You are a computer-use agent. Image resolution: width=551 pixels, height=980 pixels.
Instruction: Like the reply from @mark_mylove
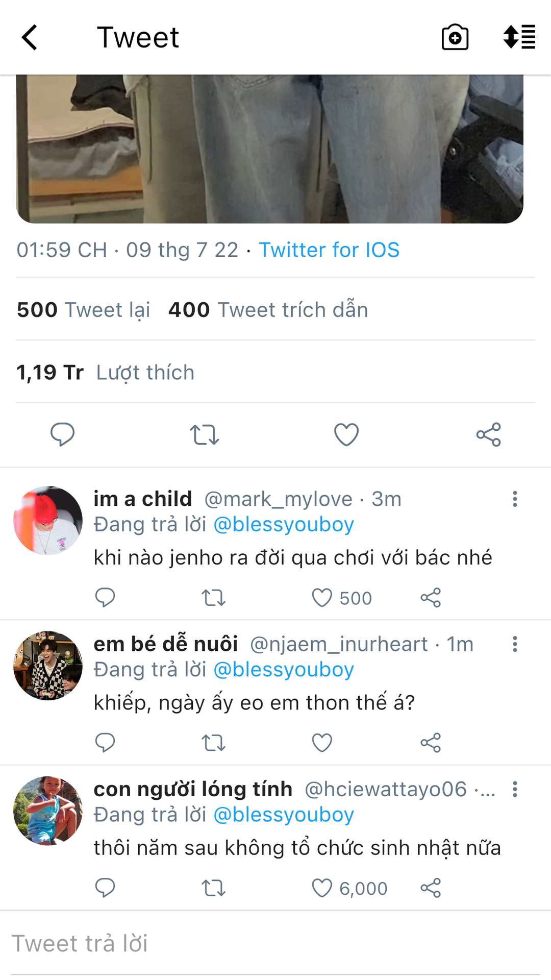pos(322,598)
